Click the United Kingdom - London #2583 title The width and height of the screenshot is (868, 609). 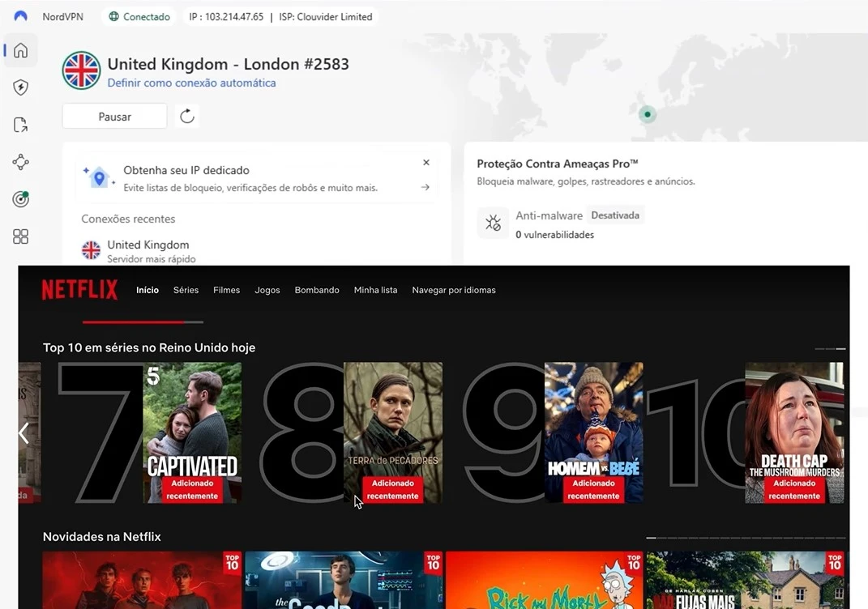pos(228,64)
